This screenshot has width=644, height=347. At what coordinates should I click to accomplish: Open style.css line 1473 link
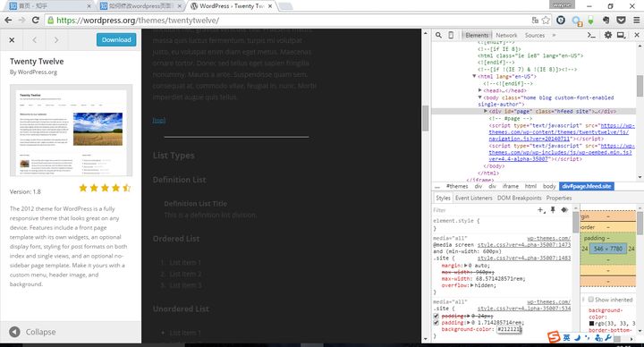(524, 245)
